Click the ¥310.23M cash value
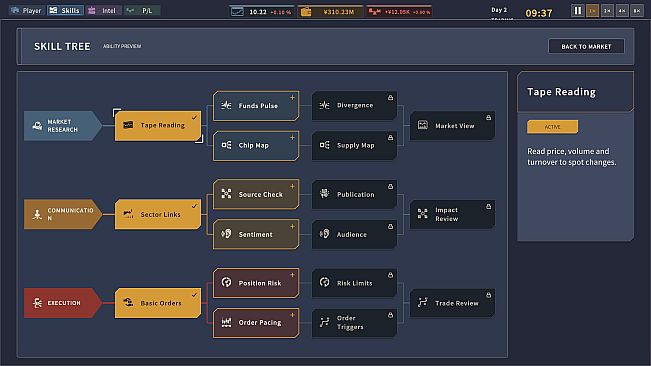The width and height of the screenshot is (651, 366). (x=339, y=12)
